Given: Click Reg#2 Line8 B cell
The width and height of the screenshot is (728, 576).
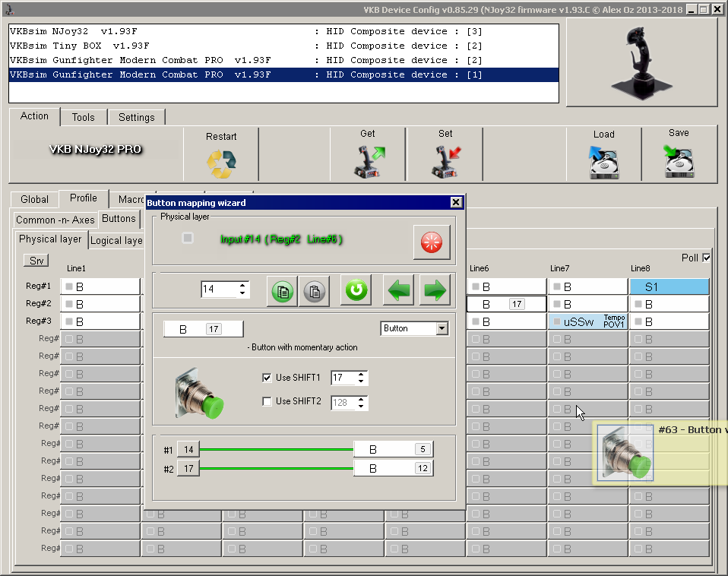Looking at the screenshot, I should 669,304.
